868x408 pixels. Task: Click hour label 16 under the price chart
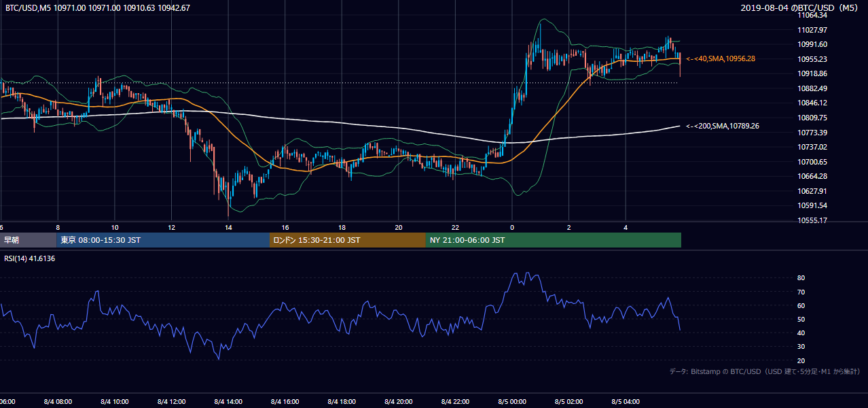(285, 227)
